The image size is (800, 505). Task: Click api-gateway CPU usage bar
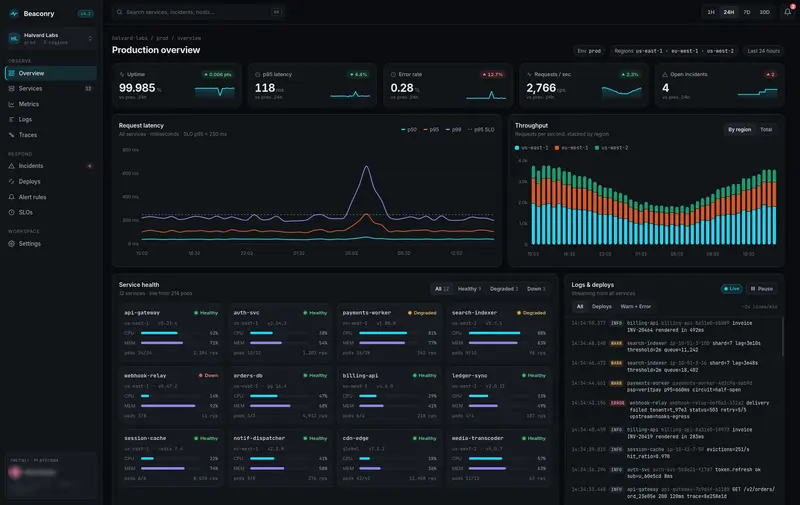[x=172, y=333]
